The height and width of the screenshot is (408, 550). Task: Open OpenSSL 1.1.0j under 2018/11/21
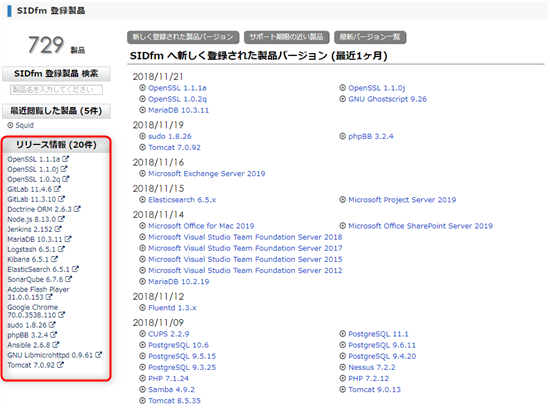point(377,88)
